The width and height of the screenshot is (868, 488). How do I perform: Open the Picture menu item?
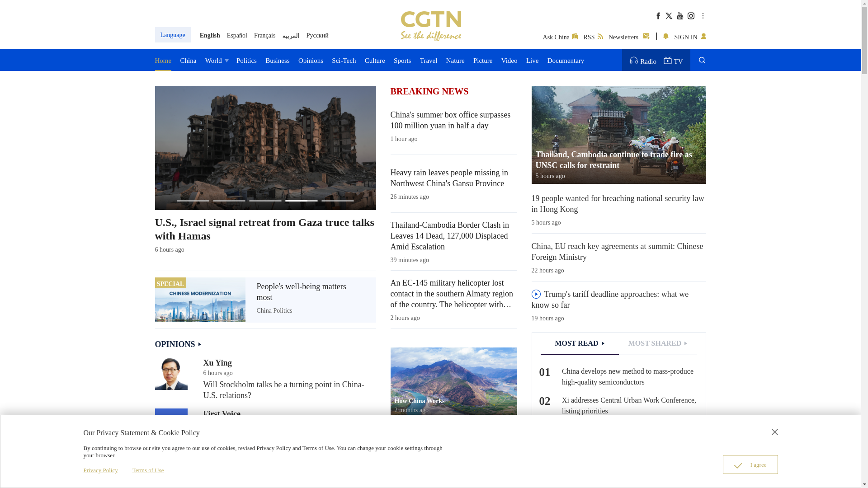483,61
